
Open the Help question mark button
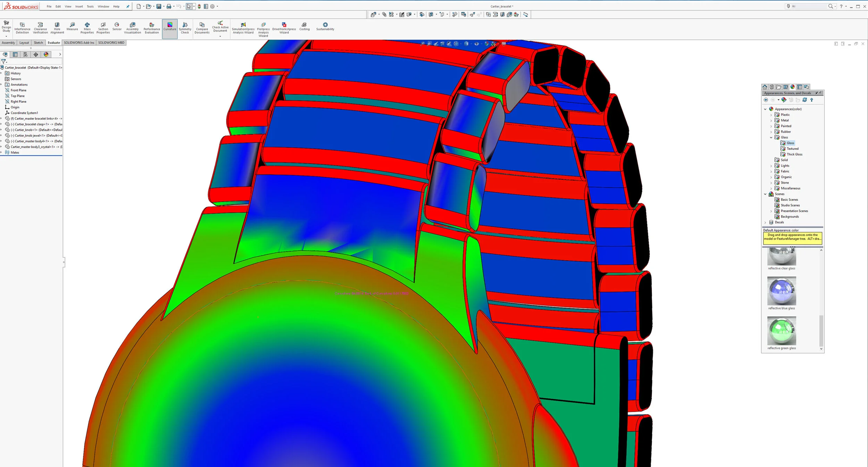tap(841, 6)
